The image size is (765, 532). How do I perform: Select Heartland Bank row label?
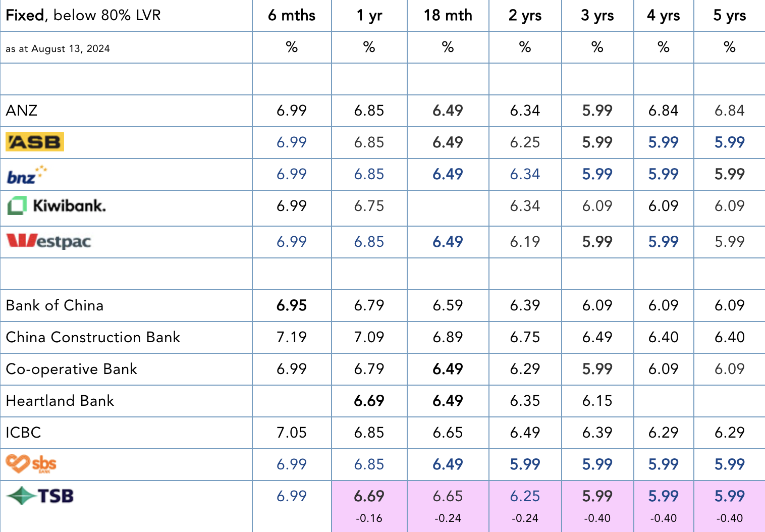coord(60,401)
